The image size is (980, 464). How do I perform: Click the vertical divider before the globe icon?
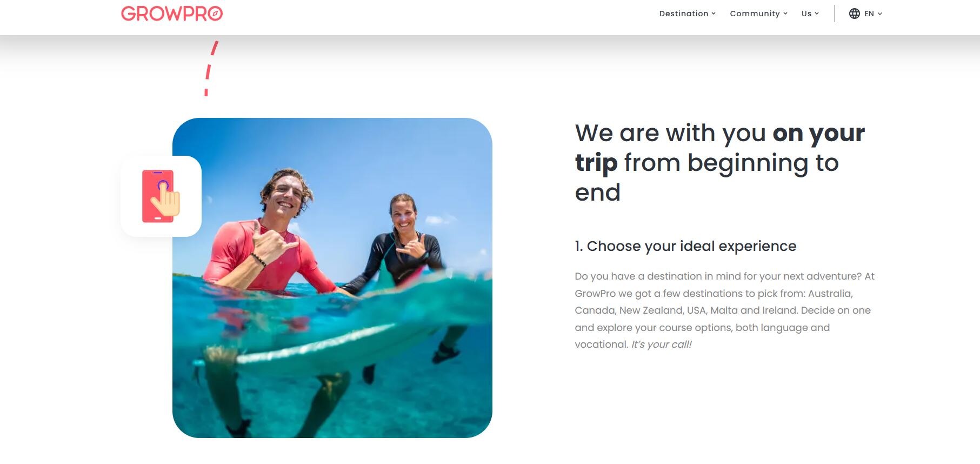coord(835,13)
